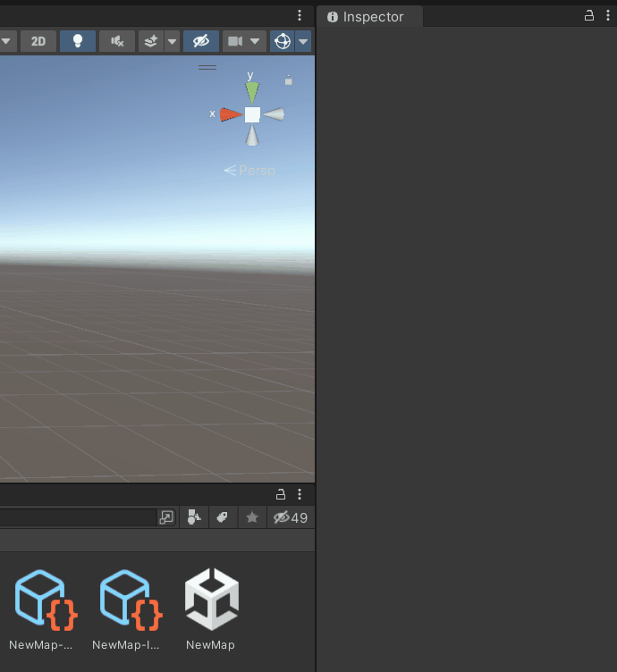Open search in Unity Search window icon

pos(166,517)
